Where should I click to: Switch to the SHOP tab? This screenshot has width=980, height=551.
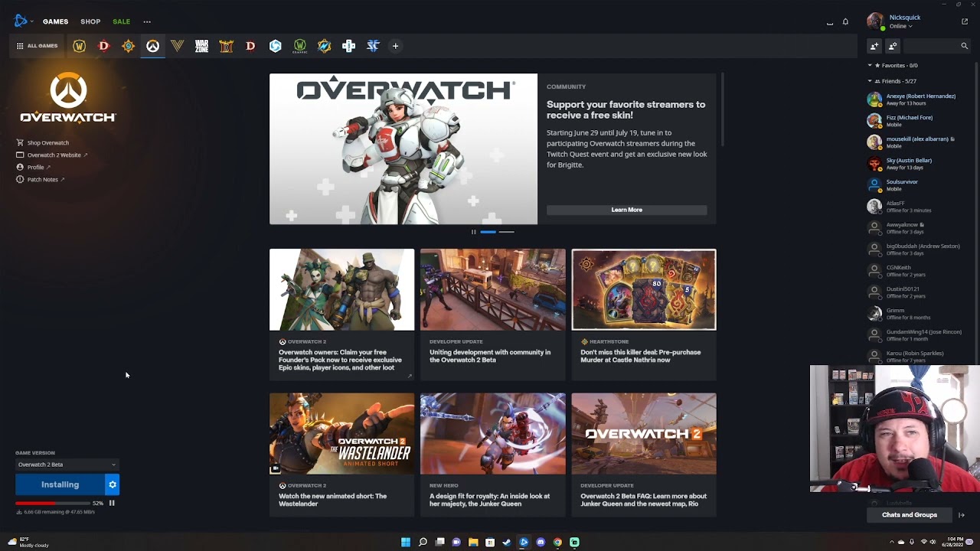click(x=90, y=21)
